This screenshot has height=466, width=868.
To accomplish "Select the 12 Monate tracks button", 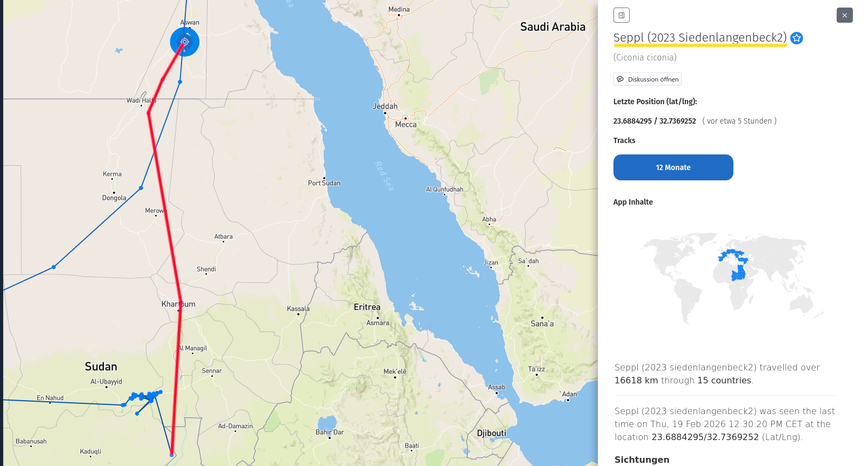I will (673, 167).
